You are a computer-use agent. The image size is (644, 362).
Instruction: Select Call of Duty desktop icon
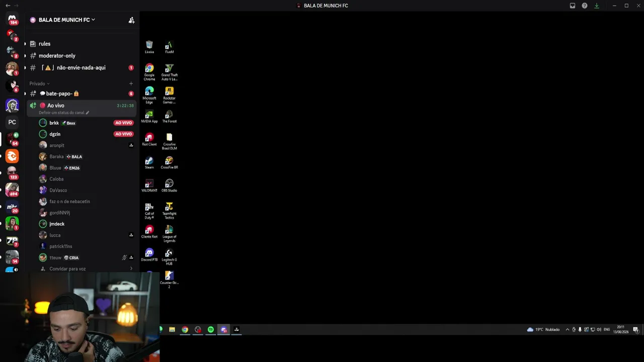(x=149, y=211)
